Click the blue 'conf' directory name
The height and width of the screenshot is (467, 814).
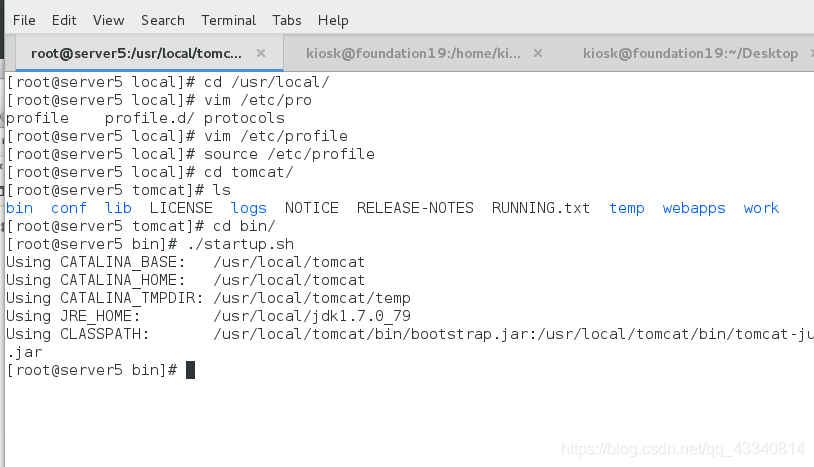coord(69,208)
